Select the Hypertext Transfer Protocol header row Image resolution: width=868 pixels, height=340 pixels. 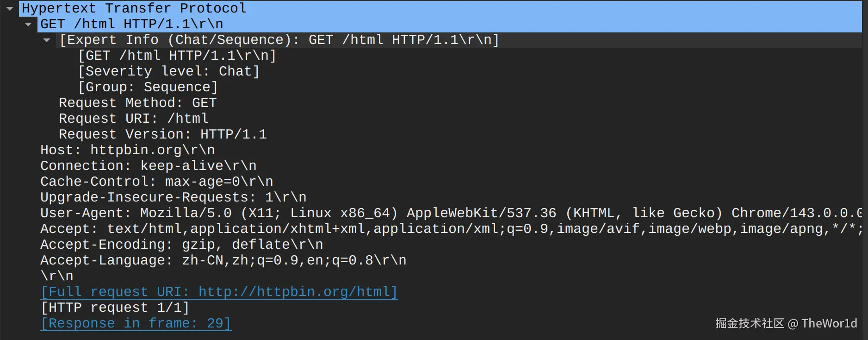[x=134, y=8]
